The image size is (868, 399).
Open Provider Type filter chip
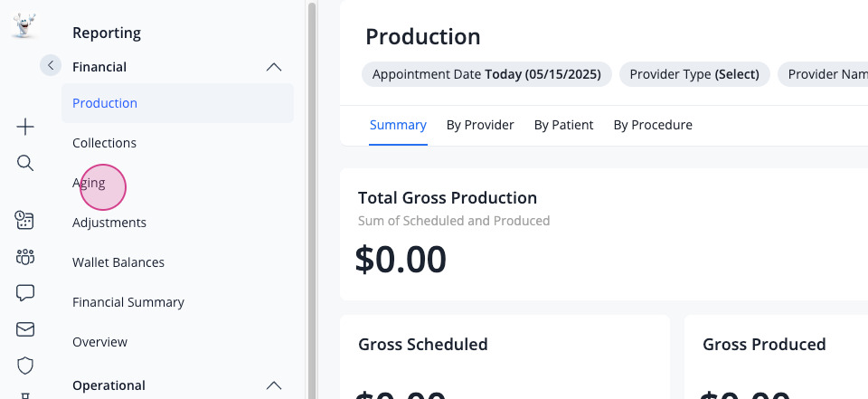pos(694,74)
